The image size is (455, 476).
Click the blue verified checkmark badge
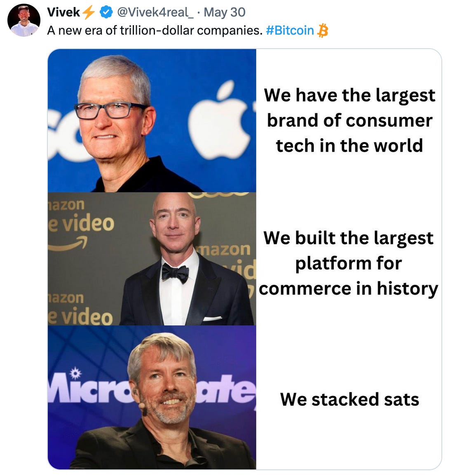pyautogui.click(x=106, y=12)
